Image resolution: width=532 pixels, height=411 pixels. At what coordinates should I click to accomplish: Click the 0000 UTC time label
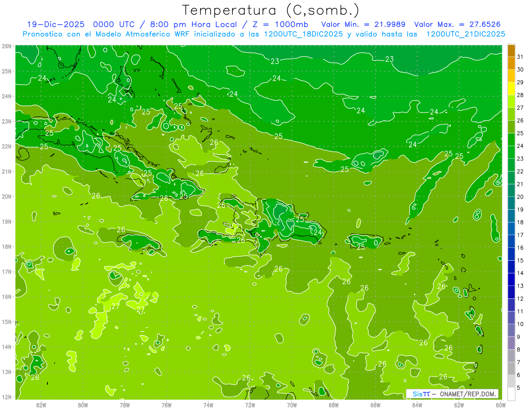tap(113, 25)
